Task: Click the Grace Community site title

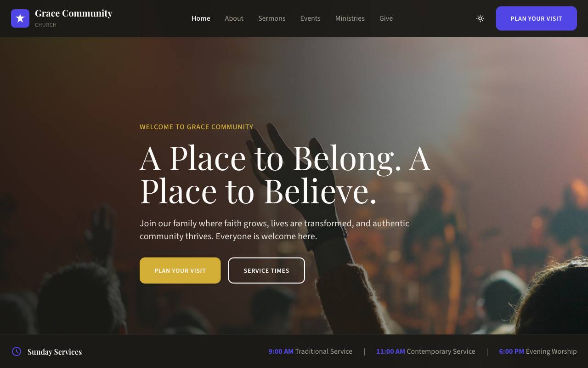Action: click(x=73, y=13)
